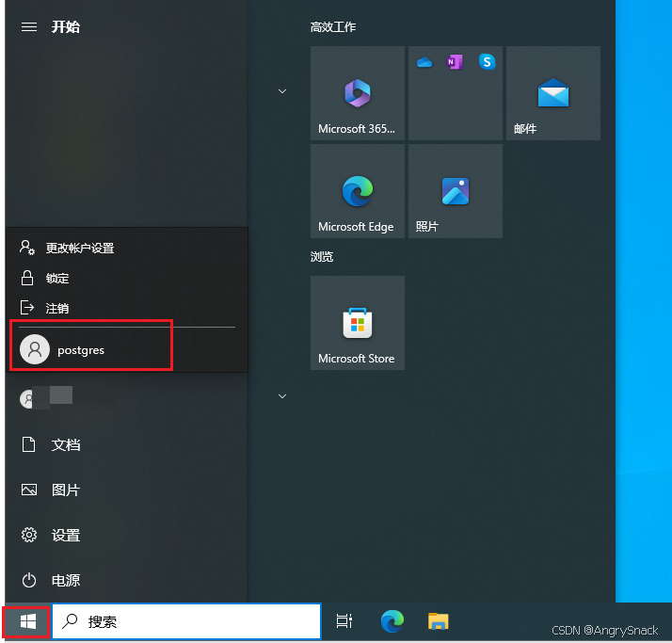Open 设置 settings

tap(126, 535)
